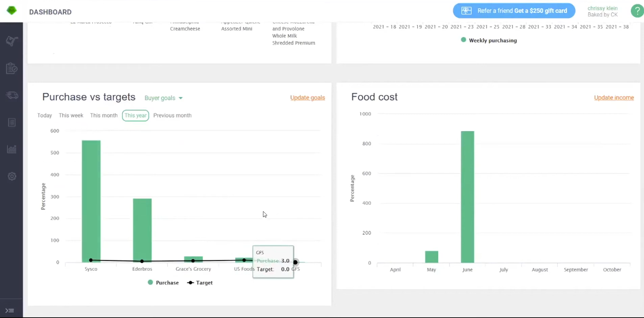
Task: Click the Shredded Premium product label
Action: pos(293,43)
